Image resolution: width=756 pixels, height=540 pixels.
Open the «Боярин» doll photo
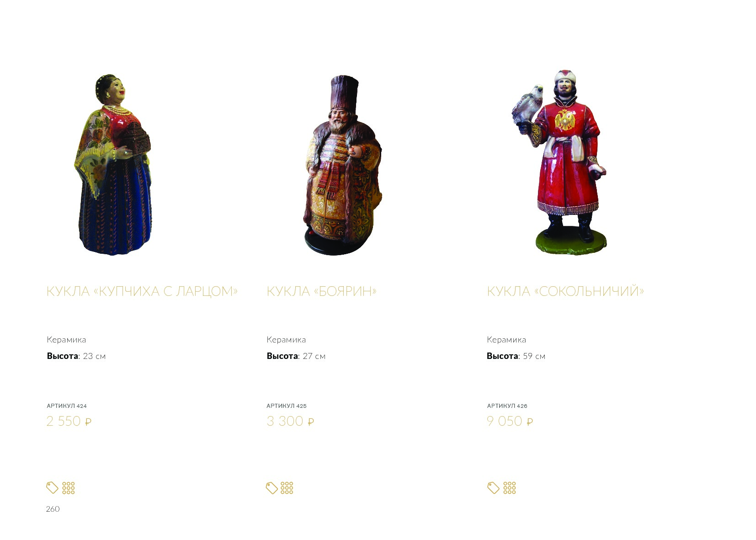[x=342, y=165]
